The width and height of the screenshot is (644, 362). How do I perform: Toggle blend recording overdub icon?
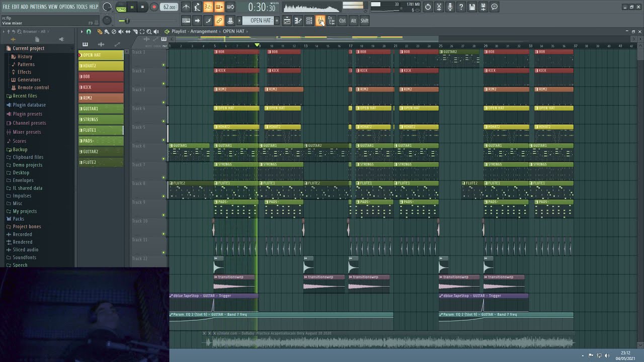[219, 7]
